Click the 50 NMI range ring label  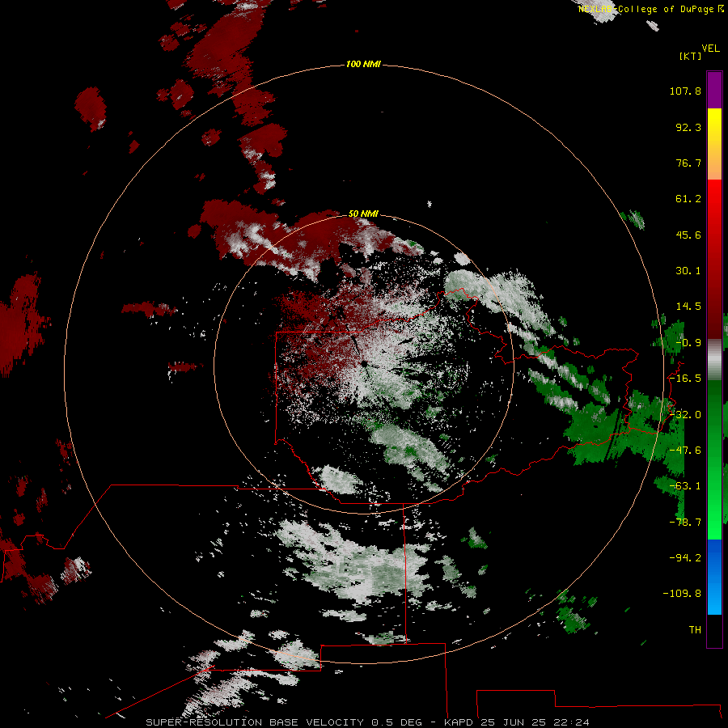(x=363, y=214)
